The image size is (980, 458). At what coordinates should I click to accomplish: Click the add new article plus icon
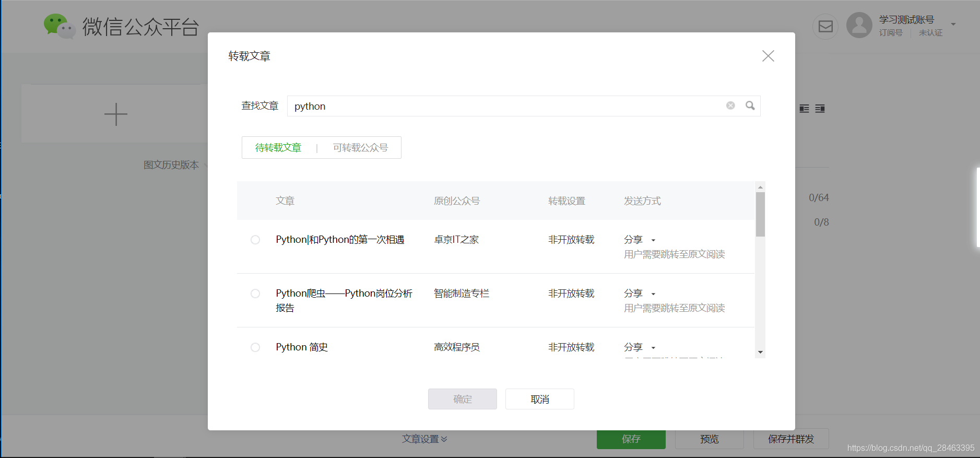coord(116,114)
